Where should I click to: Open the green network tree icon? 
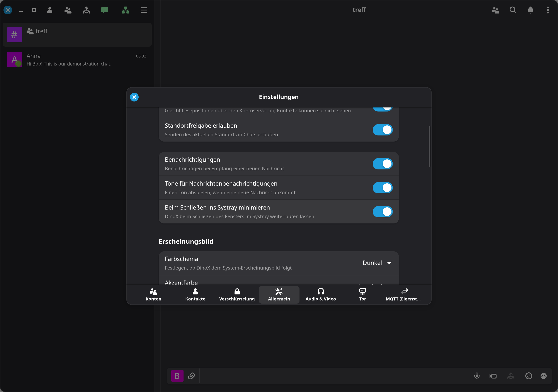(125, 10)
